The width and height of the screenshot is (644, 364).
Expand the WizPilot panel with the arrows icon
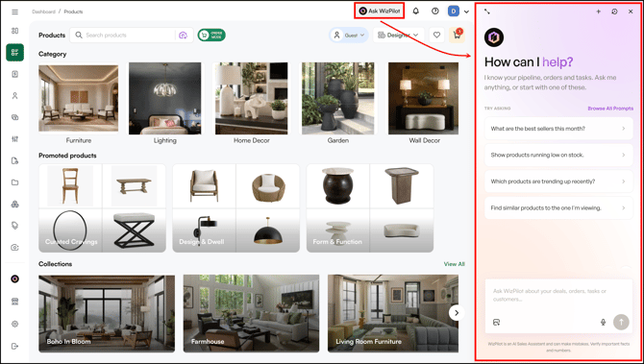486,12
